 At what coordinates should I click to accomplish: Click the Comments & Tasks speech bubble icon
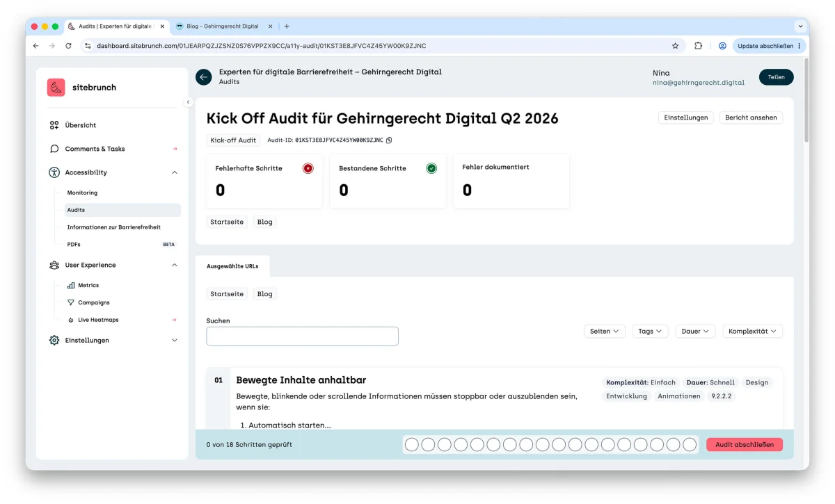tap(54, 149)
